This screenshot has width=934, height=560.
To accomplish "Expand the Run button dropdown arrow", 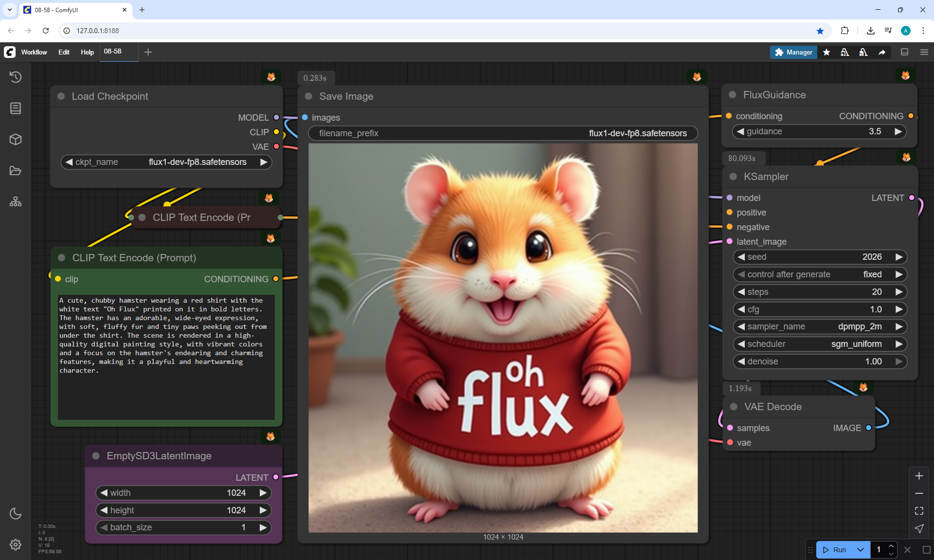I will click(860, 550).
